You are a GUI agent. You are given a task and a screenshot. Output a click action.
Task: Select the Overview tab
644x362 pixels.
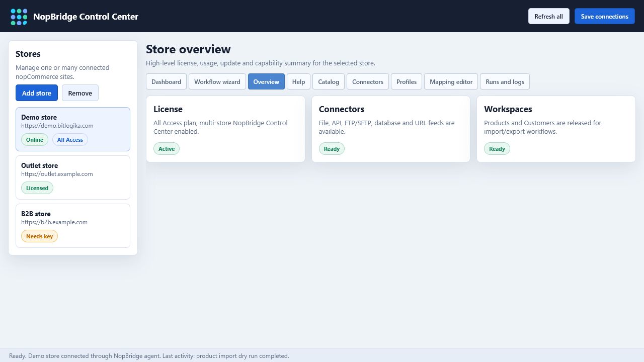coord(266,81)
